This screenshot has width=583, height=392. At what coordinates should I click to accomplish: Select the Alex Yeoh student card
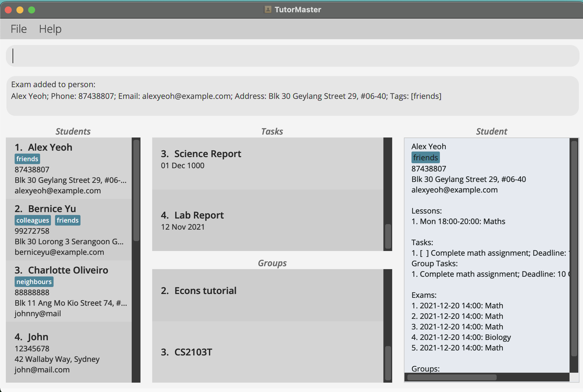point(69,169)
